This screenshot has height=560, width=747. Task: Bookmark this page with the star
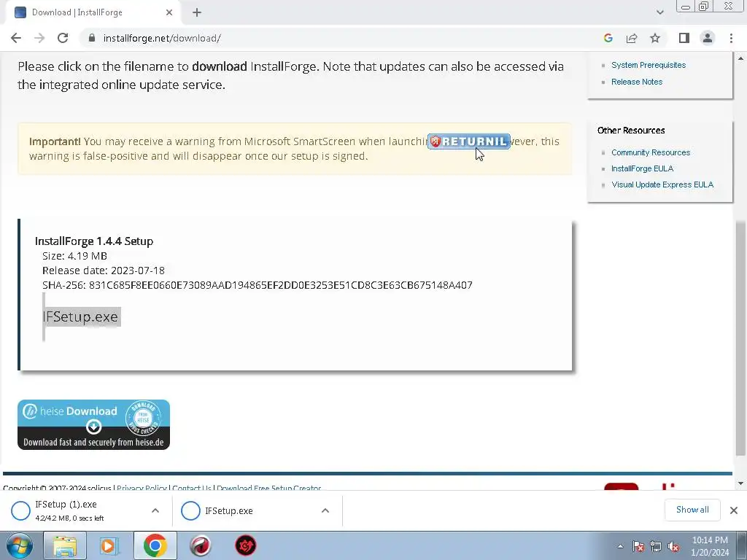[x=655, y=38]
